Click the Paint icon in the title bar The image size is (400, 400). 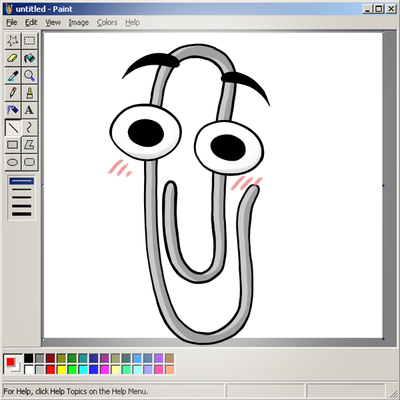pos(9,9)
